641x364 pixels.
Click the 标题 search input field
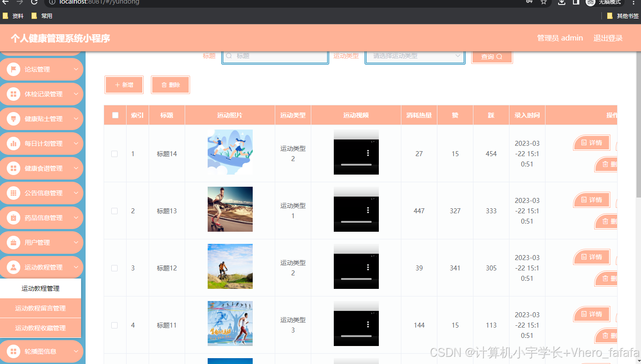coord(275,56)
